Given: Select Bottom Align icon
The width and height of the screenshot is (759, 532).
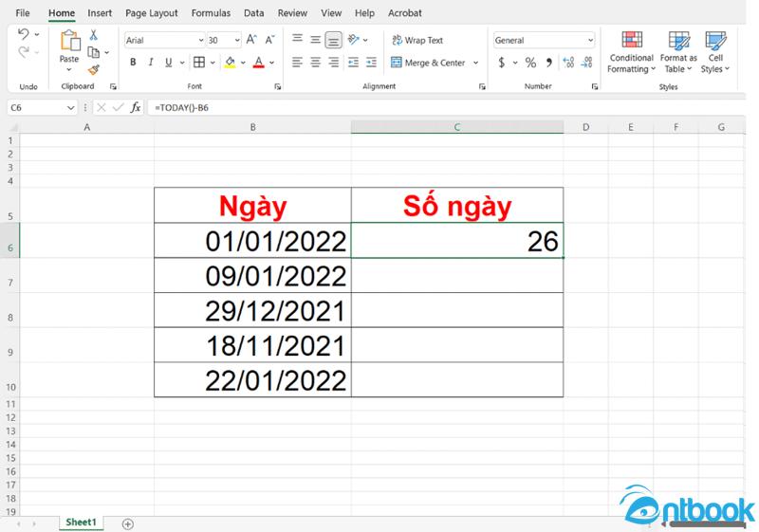Looking at the screenshot, I should click(334, 40).
